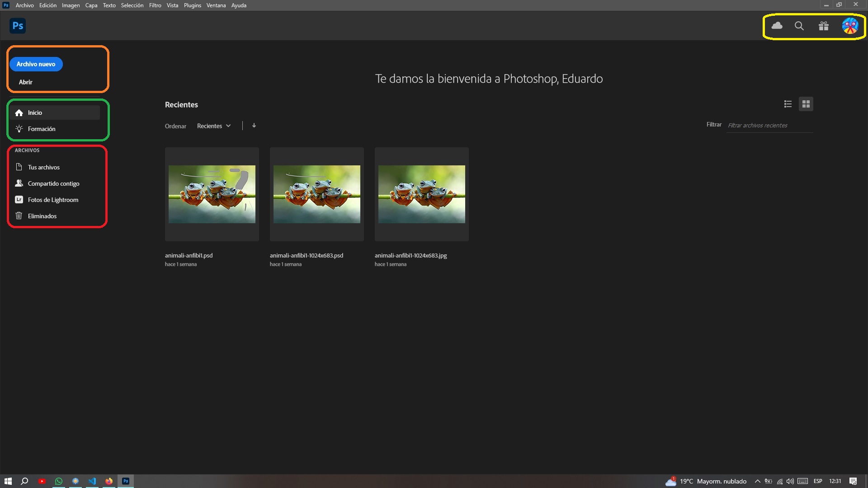Expand the Recientes sort dropdown
868x488 pixels.
214,126
